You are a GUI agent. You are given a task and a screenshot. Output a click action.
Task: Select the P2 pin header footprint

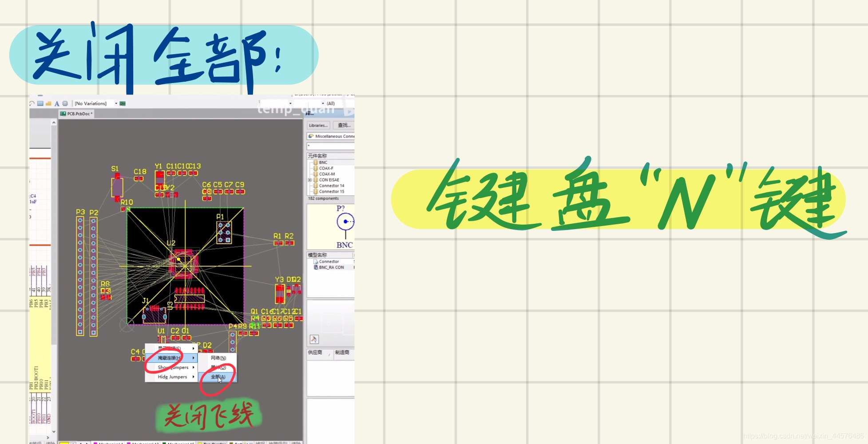[93, 276]
